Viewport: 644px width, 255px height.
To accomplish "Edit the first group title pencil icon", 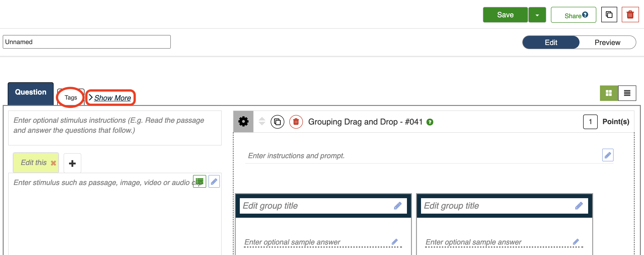I will coord(397,206).
